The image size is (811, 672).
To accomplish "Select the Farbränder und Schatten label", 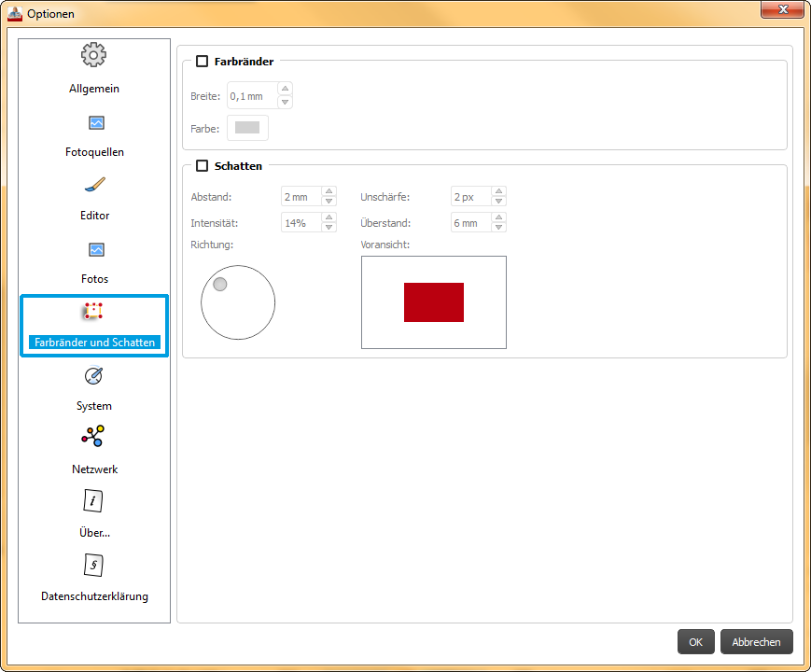I will [x=94, y=343].
